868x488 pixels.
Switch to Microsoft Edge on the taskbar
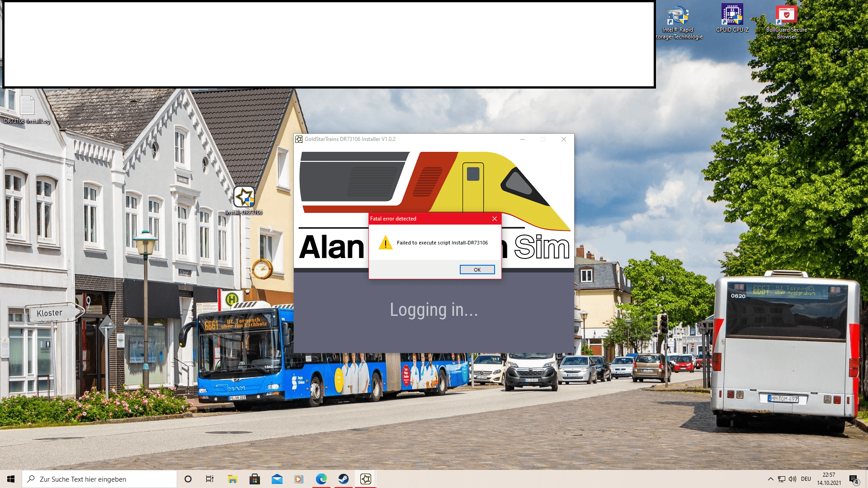click(x=321, y=479)
